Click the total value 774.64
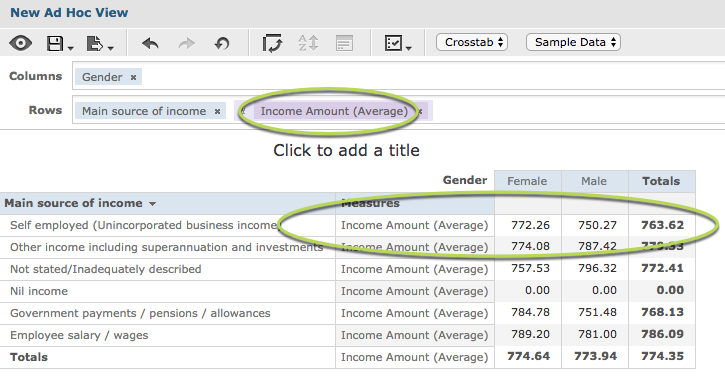Screen dimensions: 725x382 tap(528, 356)
